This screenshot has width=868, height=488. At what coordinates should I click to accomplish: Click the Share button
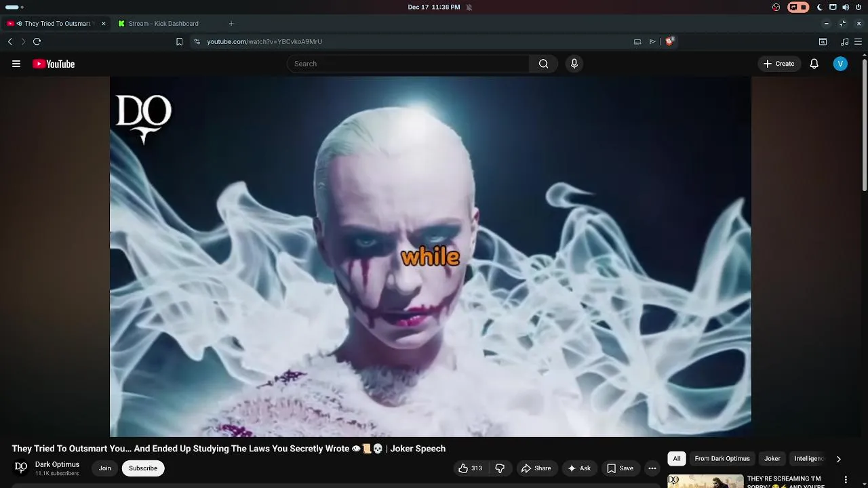(536, 468)
